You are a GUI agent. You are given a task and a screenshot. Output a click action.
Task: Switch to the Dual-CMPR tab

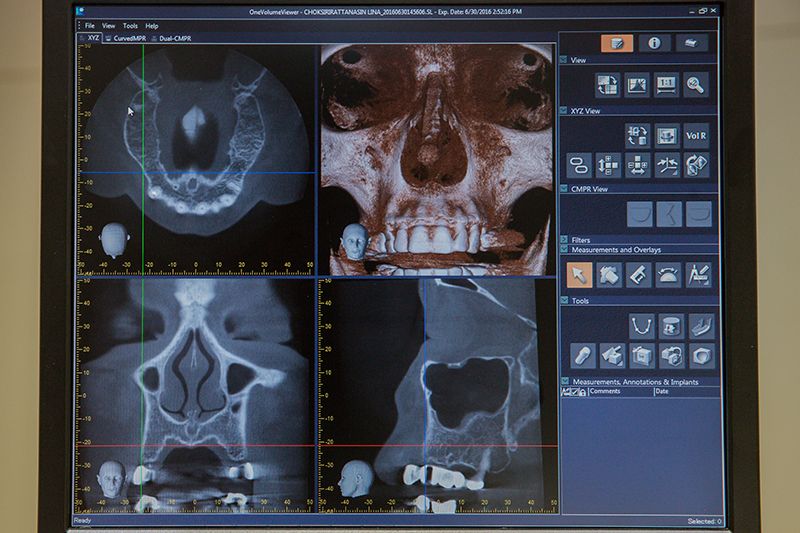171,38
